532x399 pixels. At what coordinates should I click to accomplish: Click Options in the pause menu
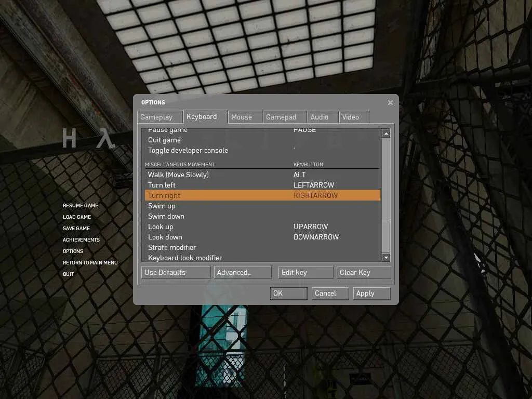[x=73, y=251]
